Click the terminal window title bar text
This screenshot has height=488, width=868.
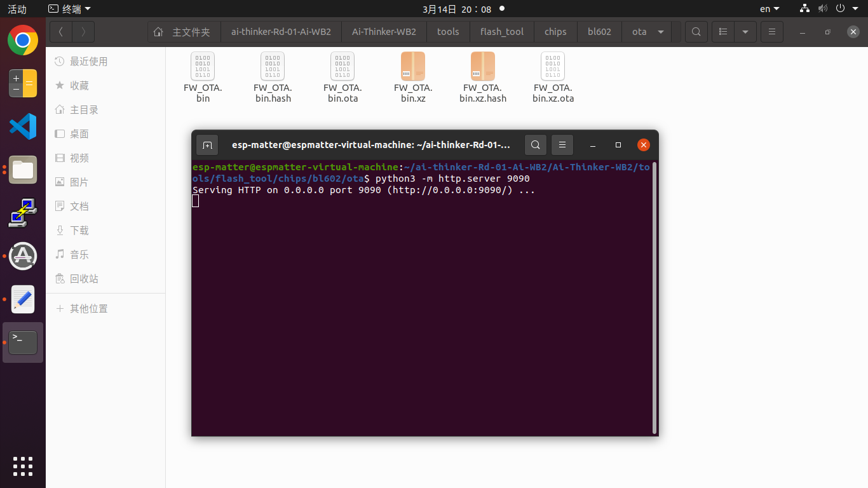[x=371, y=145]
